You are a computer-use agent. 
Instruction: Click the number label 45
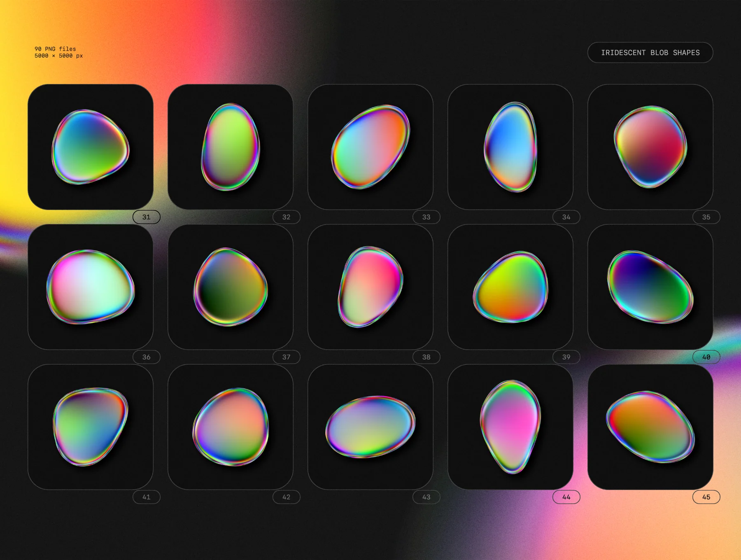click(706, 497)
